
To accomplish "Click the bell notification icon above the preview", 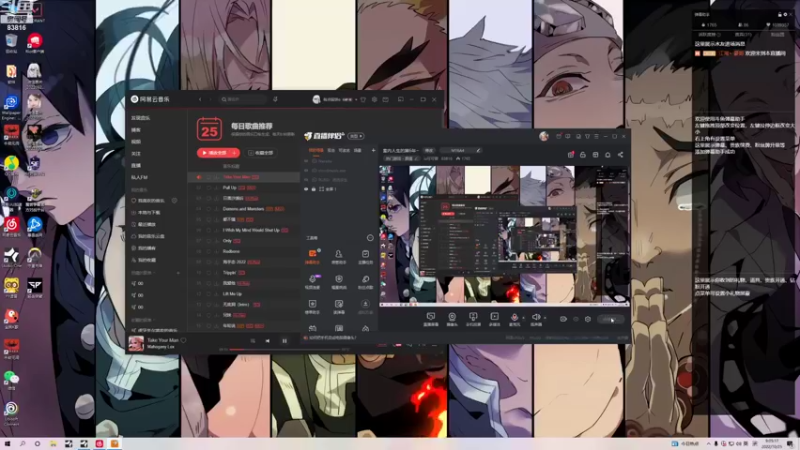I will click(608, 155).
